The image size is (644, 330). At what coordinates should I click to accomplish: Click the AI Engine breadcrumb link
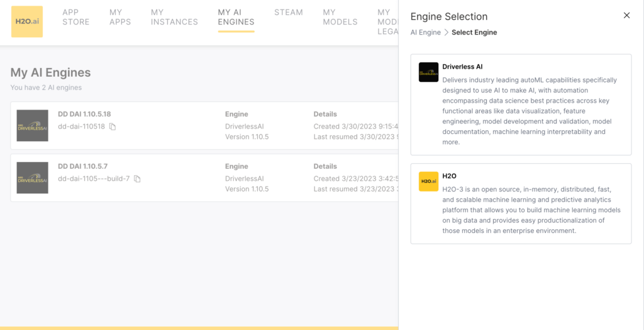click(426, 33)
